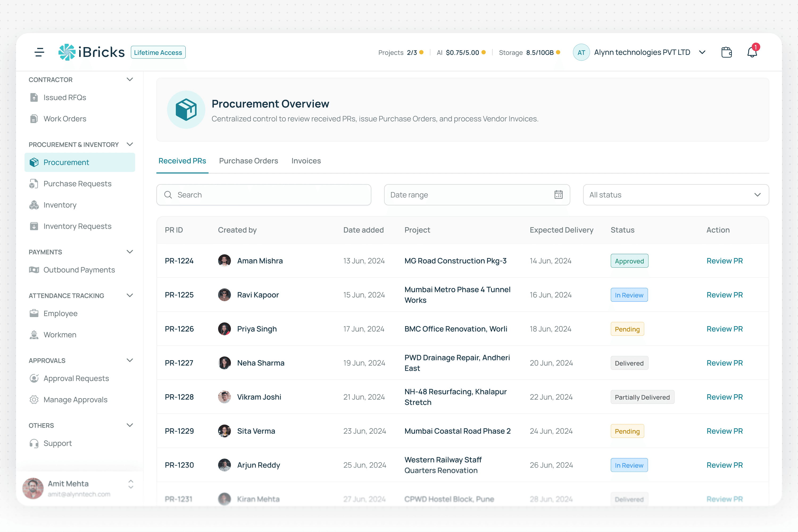Open the Date range picker field
The image size is (798, 532).
point(477,195)
